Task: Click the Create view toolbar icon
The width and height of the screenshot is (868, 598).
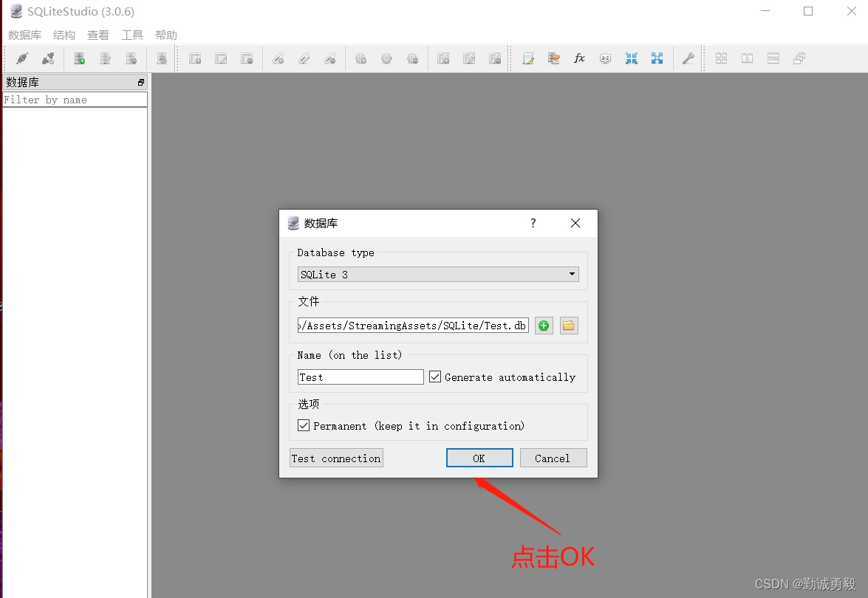Action: [x=443, y=58]
